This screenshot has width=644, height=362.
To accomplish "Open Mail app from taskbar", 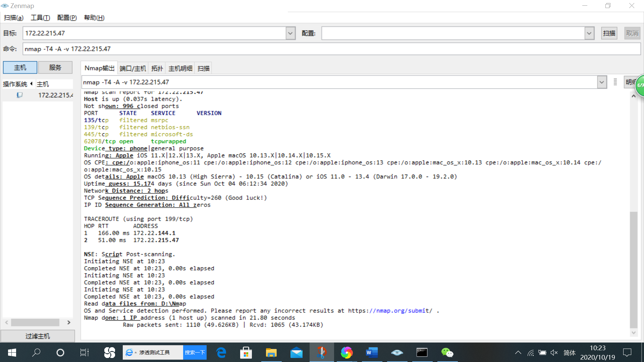I will point(297,353).
